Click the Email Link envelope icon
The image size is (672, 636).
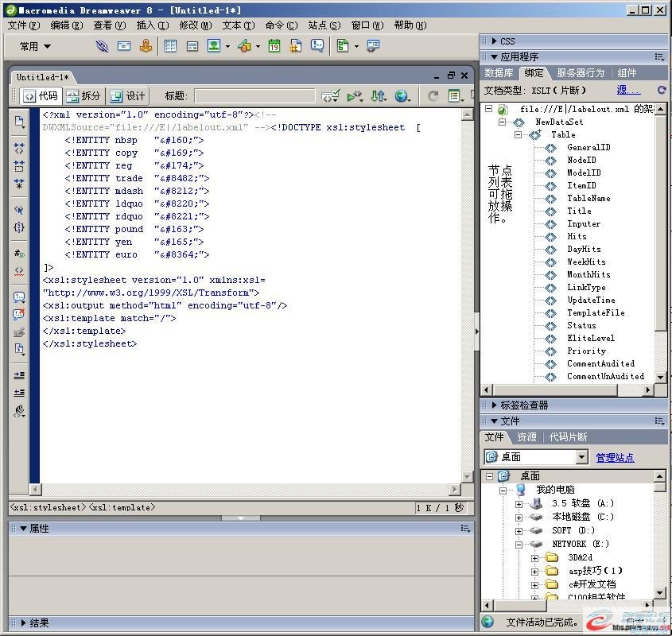pyautogui.click(x=123, y=46)
